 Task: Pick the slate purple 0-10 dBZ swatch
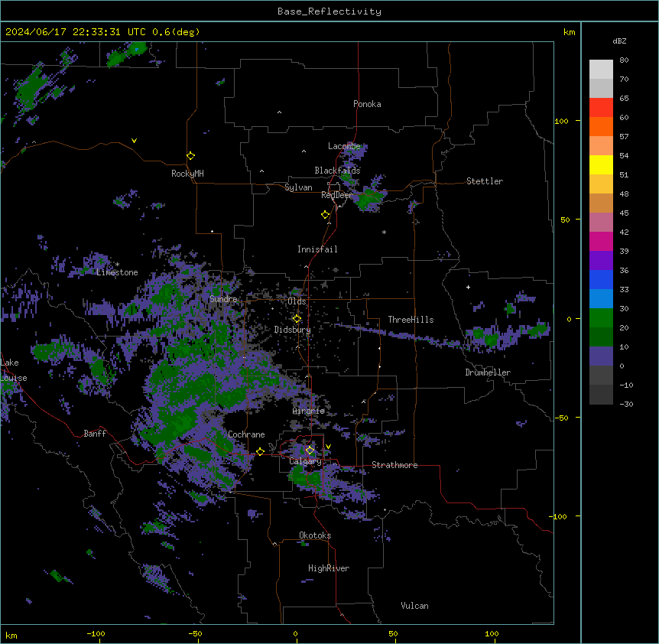pyautogui.click(x=601, y=356)
